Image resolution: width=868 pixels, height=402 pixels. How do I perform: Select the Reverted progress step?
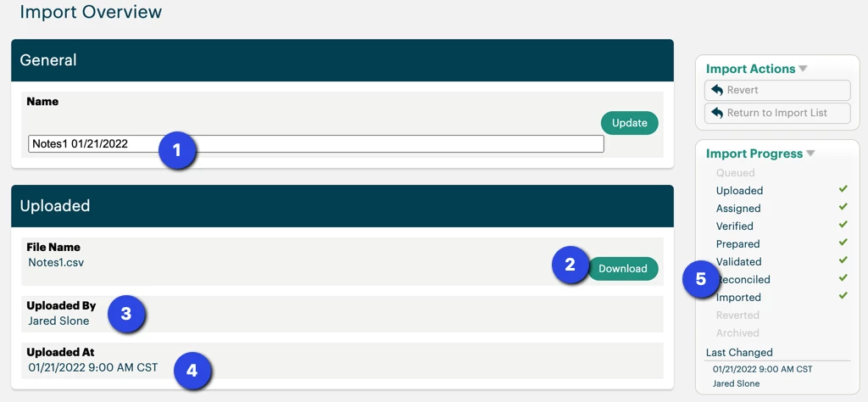pyautogui.click(x=737, y=315)
